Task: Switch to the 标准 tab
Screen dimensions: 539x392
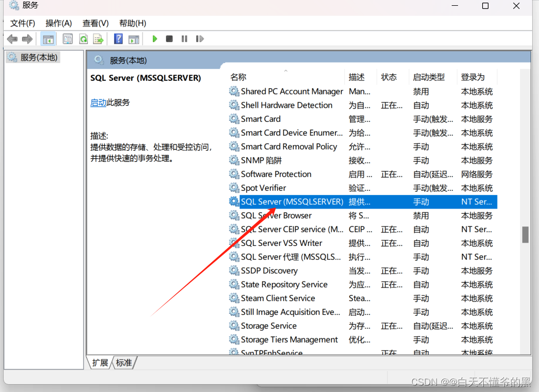Action: point(124,363)
